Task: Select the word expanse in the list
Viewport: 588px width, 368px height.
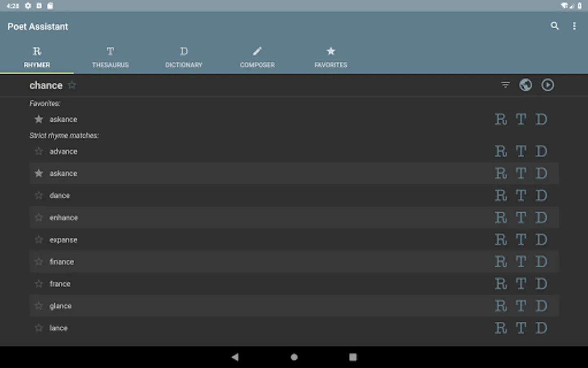Action: (x=63, y=240)
